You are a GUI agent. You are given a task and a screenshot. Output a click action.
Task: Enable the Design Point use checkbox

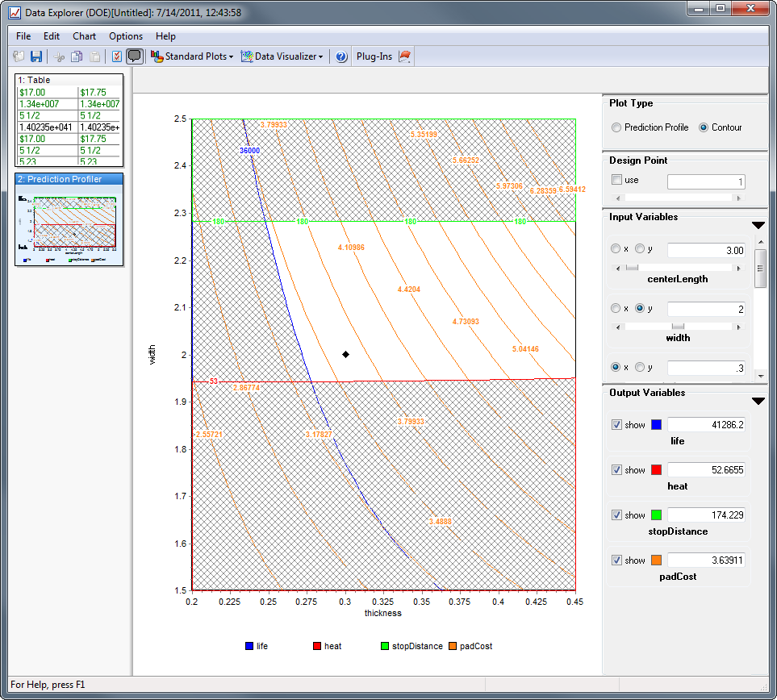coord(617,180)
